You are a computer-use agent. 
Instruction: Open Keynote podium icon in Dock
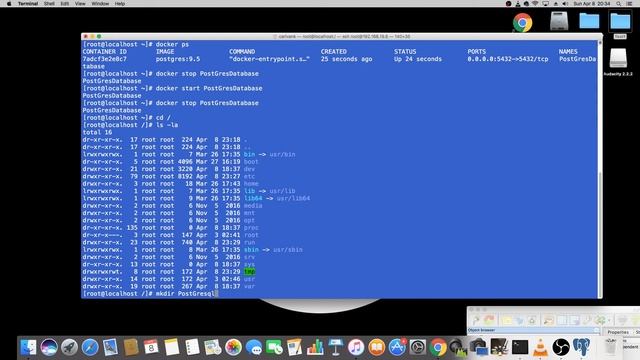tap(336, 347)
